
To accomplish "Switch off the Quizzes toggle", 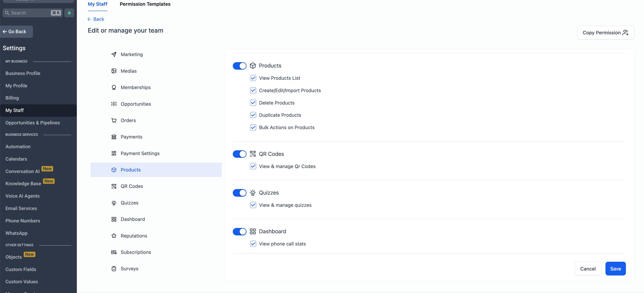I will point(239,193).
